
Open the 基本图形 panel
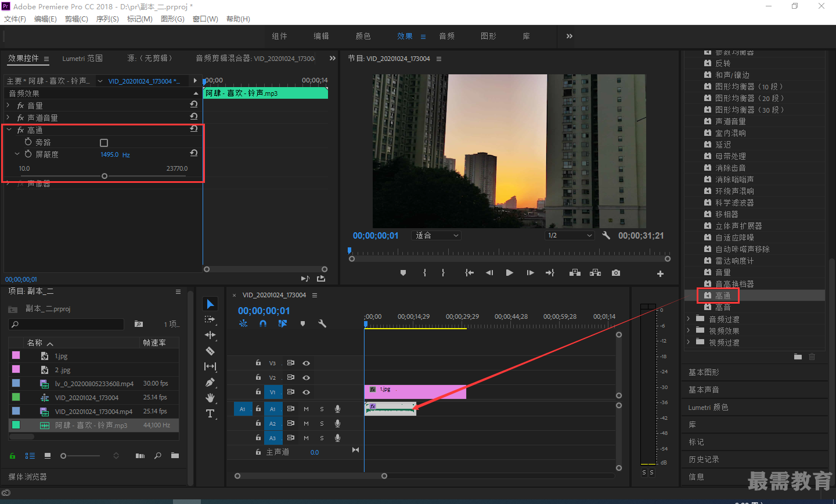(704, 372)
